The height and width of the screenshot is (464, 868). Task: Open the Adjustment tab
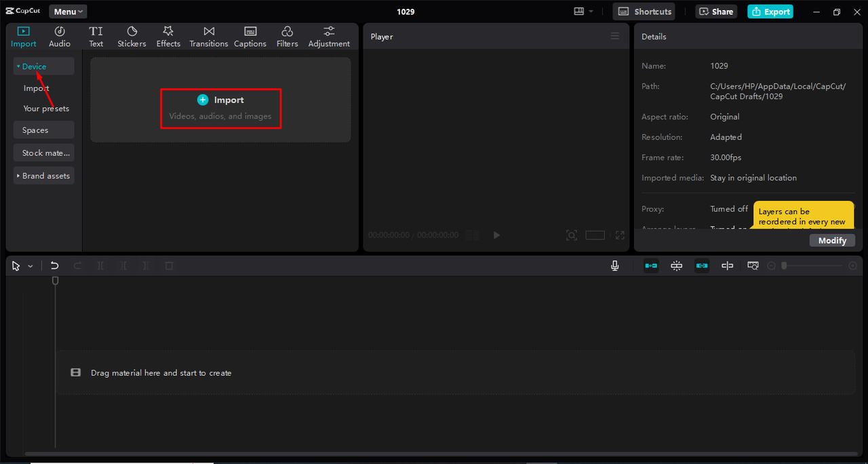(329, 37)
